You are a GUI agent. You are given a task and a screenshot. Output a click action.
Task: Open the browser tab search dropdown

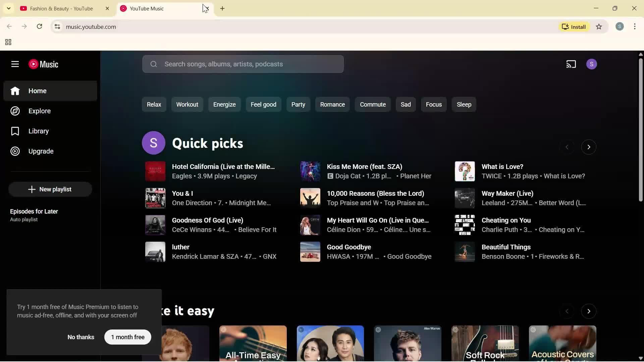pos(8,8)
